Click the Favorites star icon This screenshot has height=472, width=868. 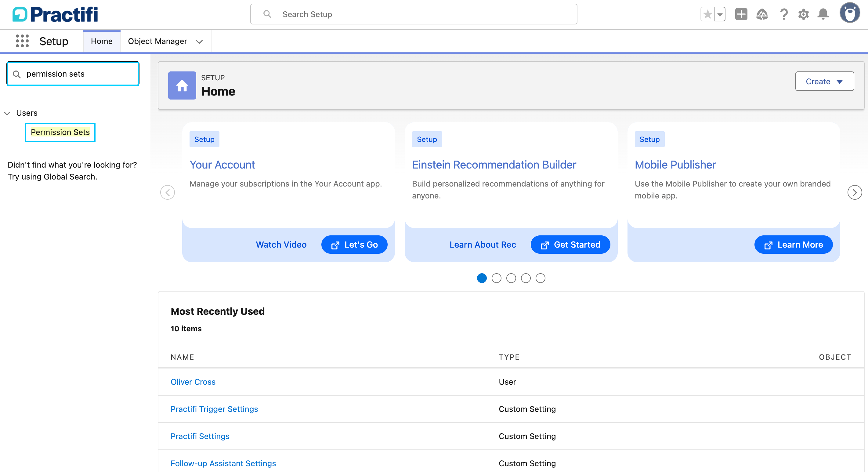tap(707, 14)
